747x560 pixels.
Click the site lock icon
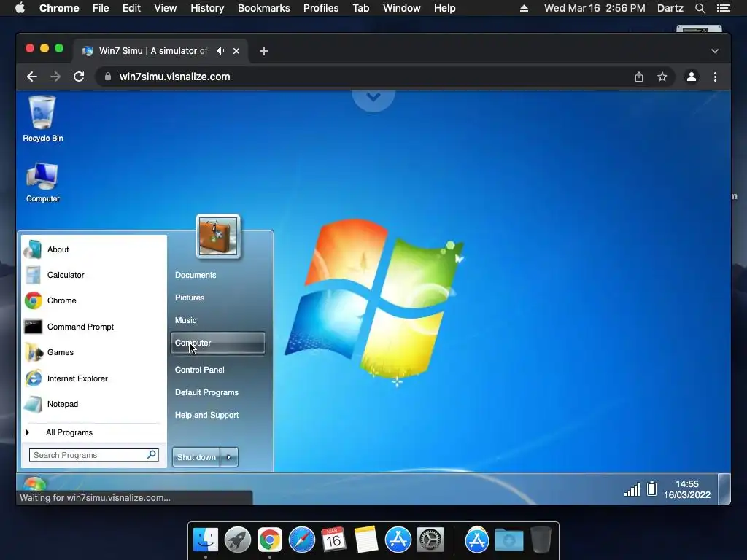coord(108,77)
